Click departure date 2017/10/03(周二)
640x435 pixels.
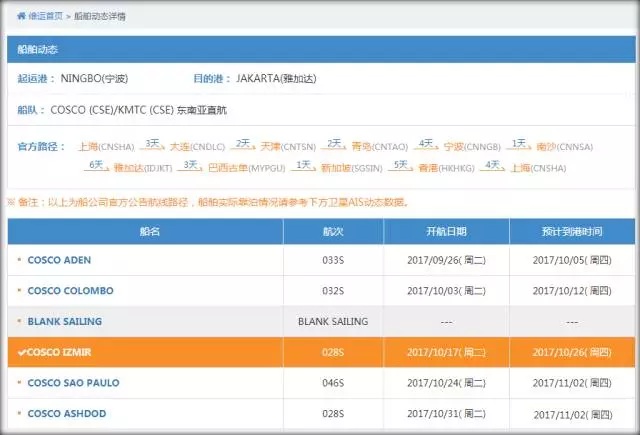(447, 291)
